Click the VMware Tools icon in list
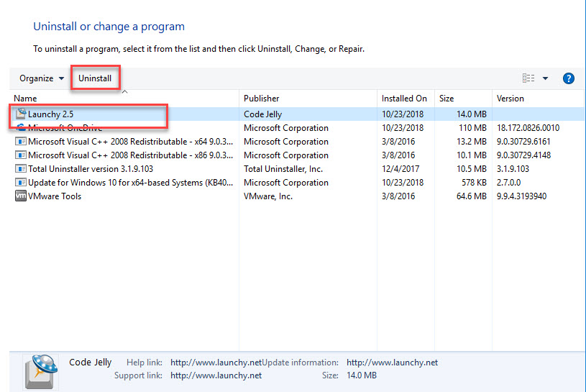 pos(21,196)
